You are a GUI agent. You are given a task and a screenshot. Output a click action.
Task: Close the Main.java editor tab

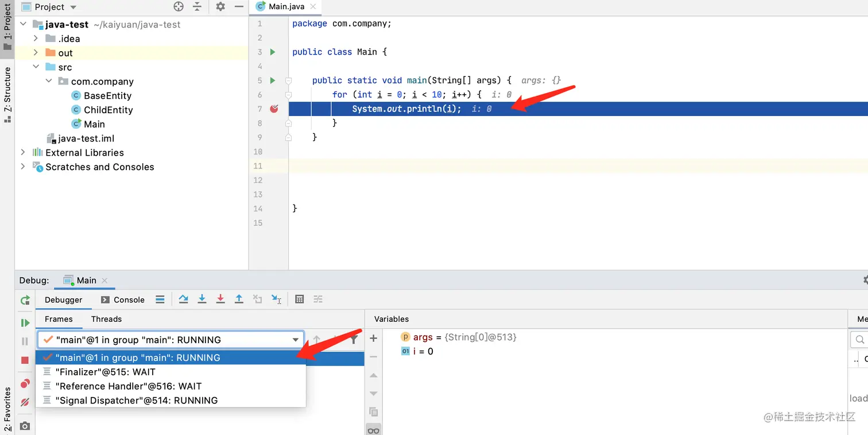click(313, 7)
